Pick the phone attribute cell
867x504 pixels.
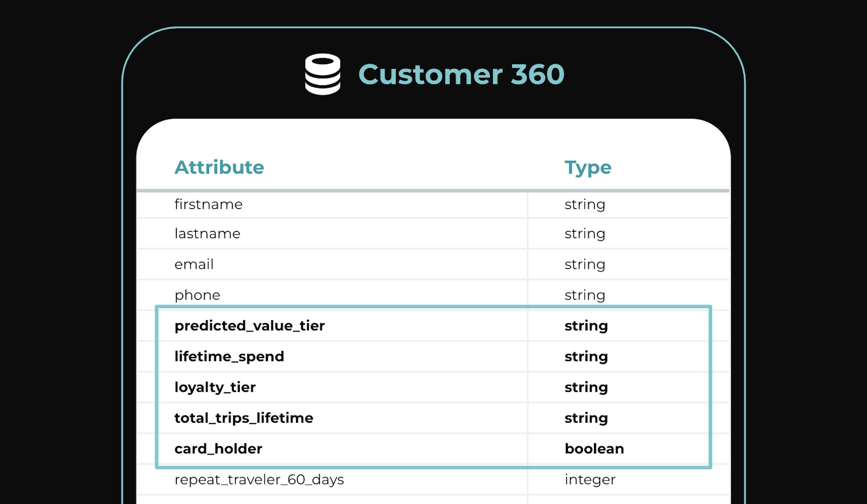pos(197,295)
